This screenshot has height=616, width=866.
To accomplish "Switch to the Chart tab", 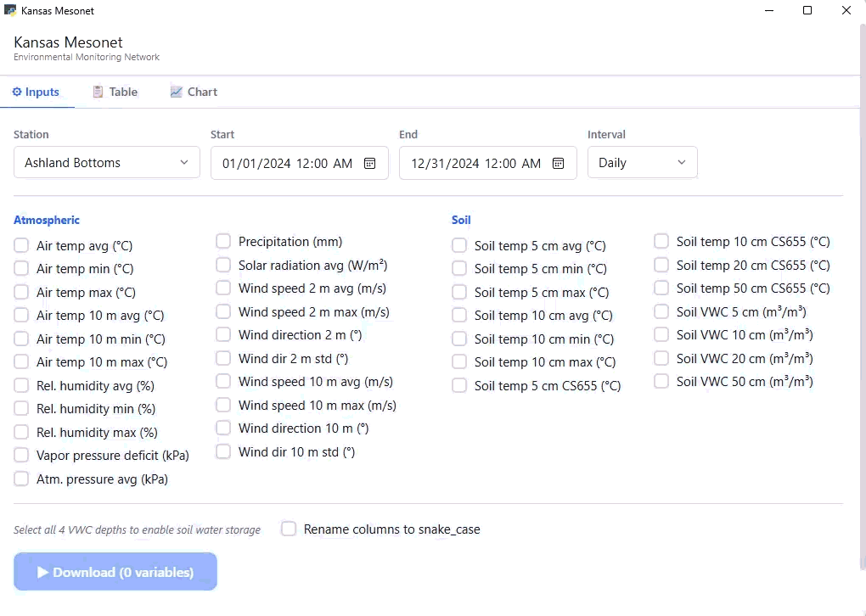I will [x=194, y=92].
